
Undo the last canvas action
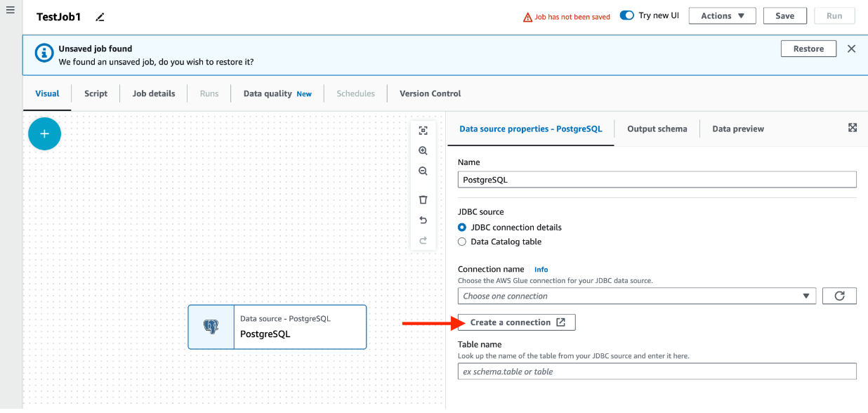coord(423,220)
